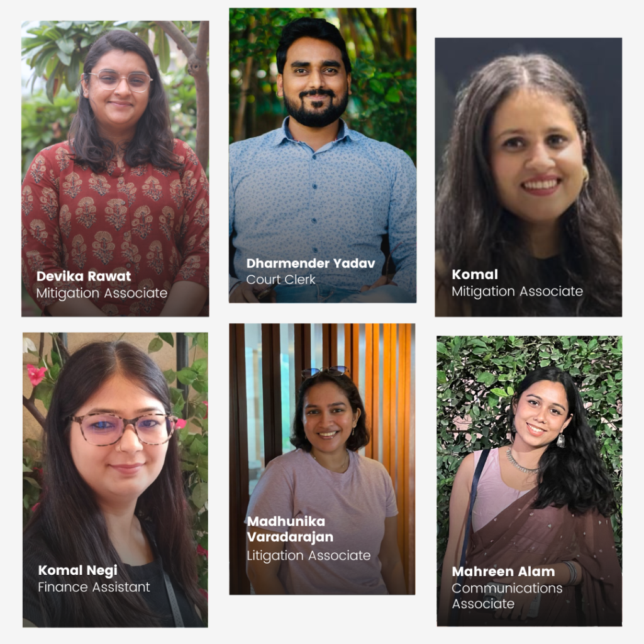Click the Finance Assistant job title
The height and width of the screenshot is (644, 644).
(x=94, y=587)
